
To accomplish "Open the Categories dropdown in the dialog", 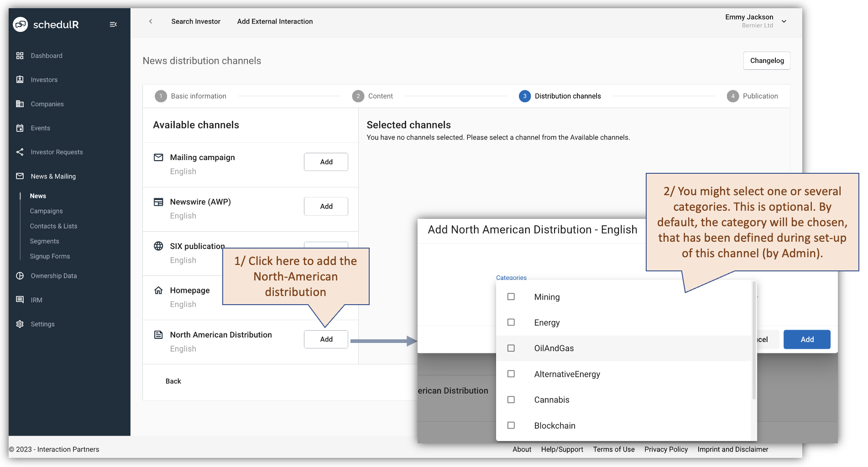I will [x=511, y=277].
